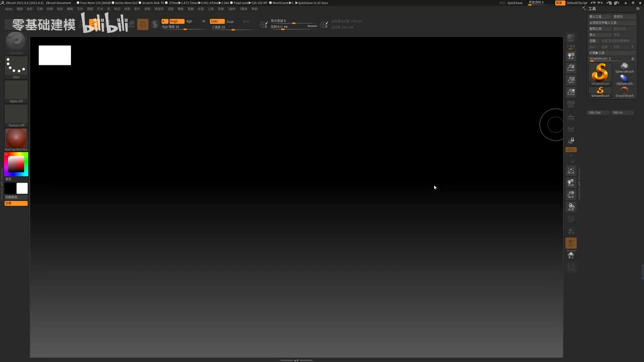Click the 载入工具 button

click(x=600, y=17)
